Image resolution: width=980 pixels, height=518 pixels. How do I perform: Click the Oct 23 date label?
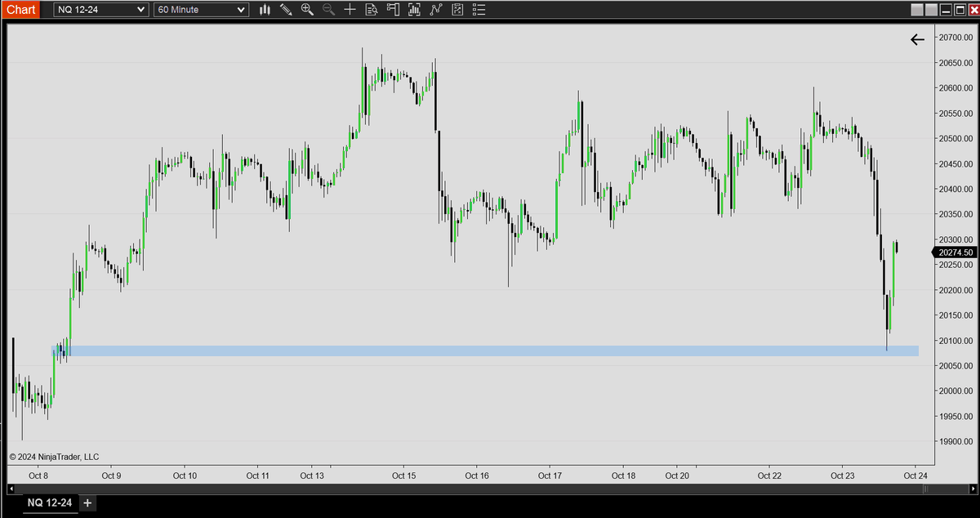842,475
